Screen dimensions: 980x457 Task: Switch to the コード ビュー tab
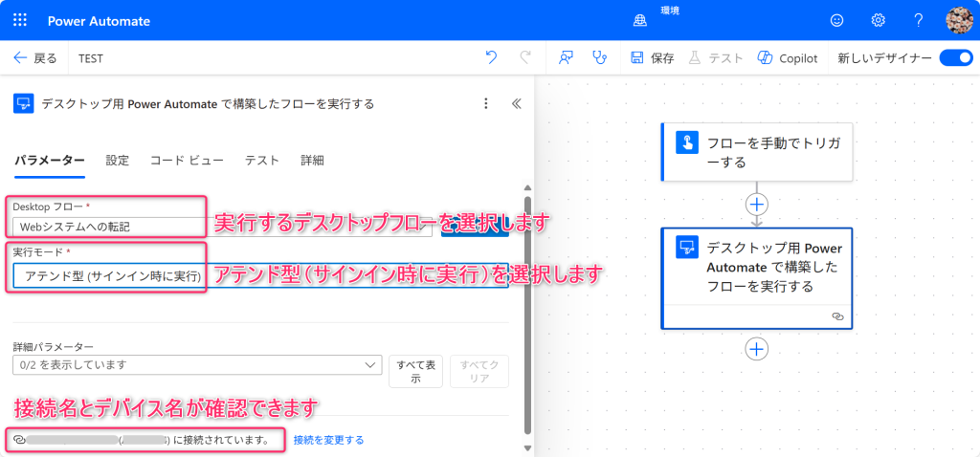point(187,161)
